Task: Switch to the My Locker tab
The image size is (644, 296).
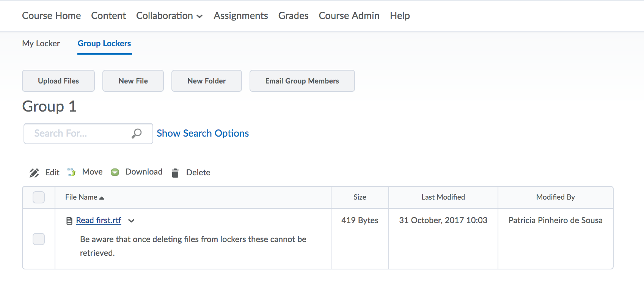Action: point(41,44)
